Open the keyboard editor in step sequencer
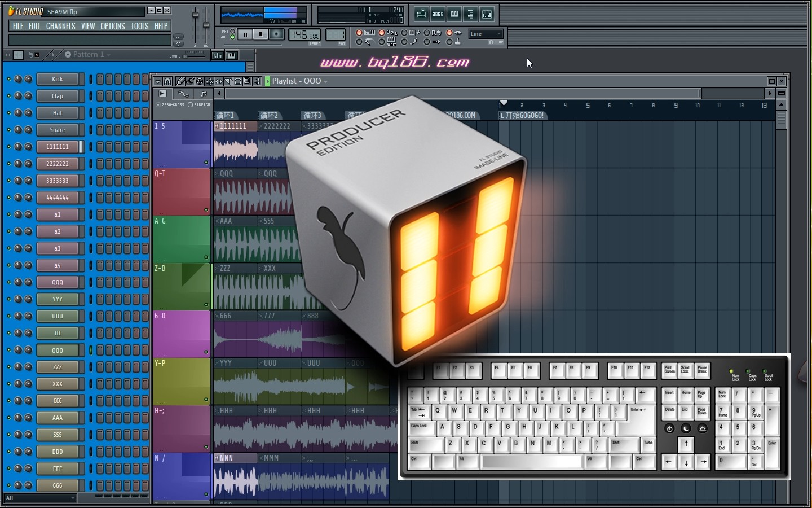Viewport: 812px width, 508px height. click(x=231, y=55)
